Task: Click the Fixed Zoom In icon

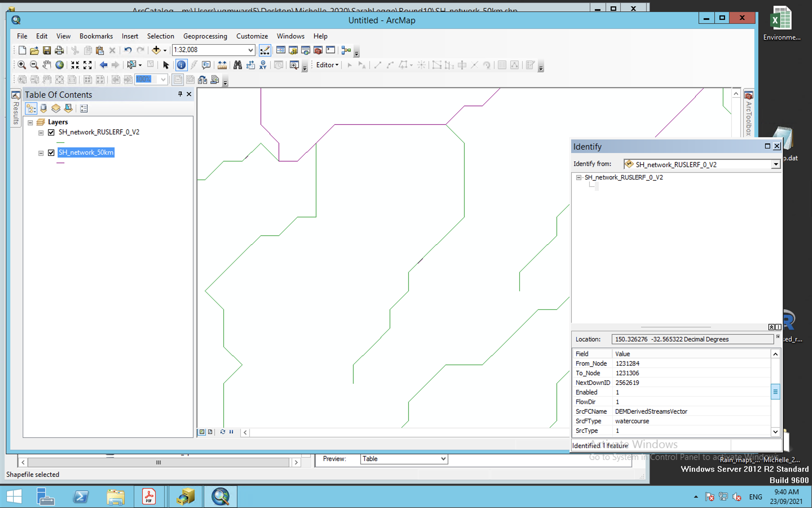Action: pyautogui.click(x=75, y=65)
